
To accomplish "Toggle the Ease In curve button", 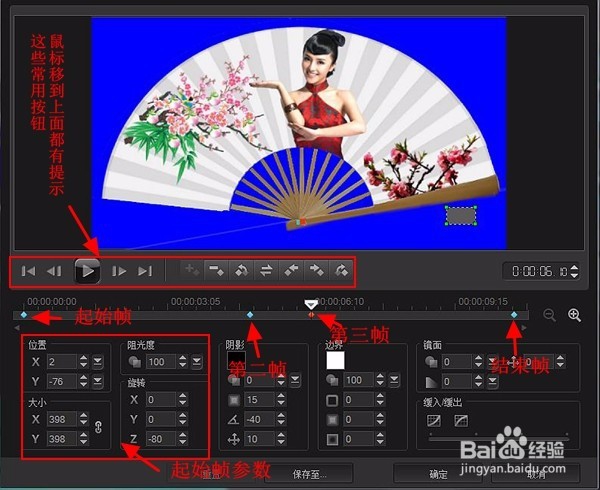I will click(434, 421).
